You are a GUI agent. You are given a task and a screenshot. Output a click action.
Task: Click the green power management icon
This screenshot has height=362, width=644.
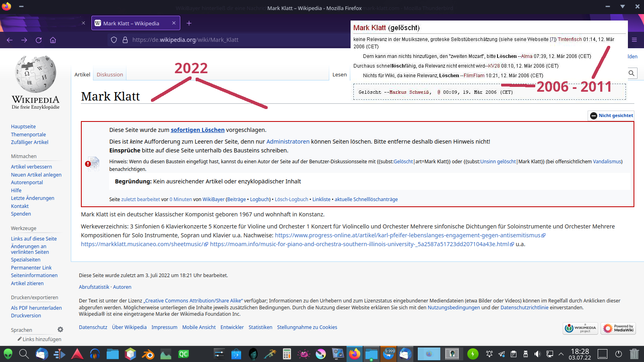pyautogui.click(x=473, y=354)
